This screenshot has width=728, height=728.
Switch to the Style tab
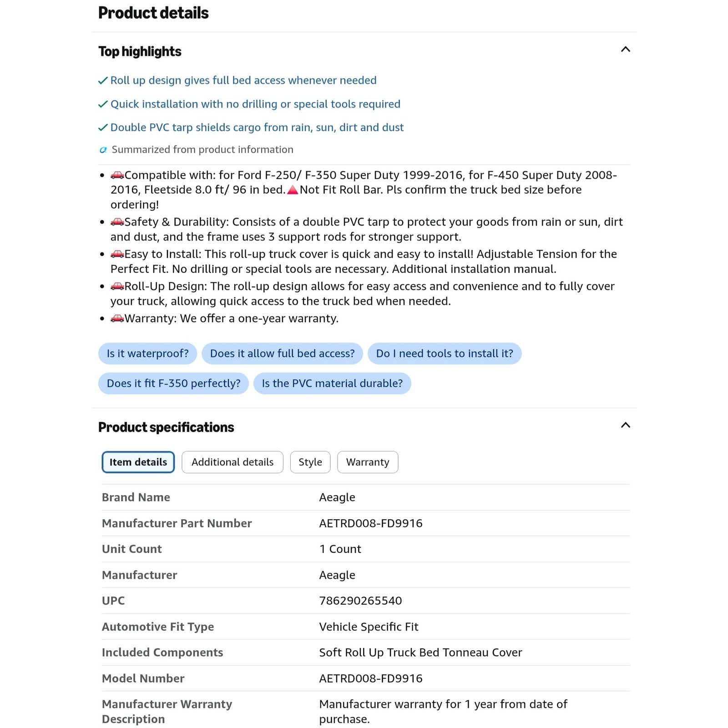(x=310, y=462)
